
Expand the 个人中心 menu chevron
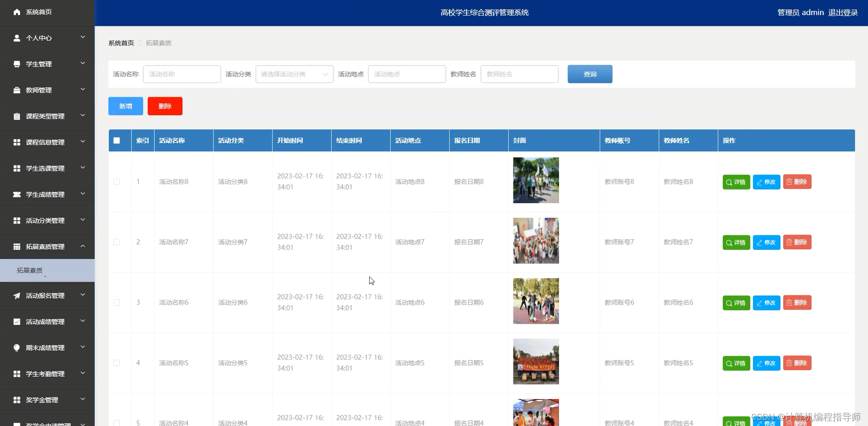click(83, 37)
